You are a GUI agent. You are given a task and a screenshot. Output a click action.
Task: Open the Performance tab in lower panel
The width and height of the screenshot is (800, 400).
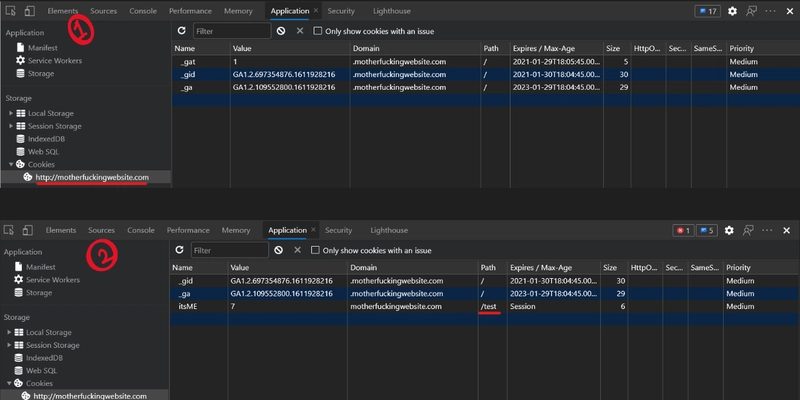click(x=188, y=230)
